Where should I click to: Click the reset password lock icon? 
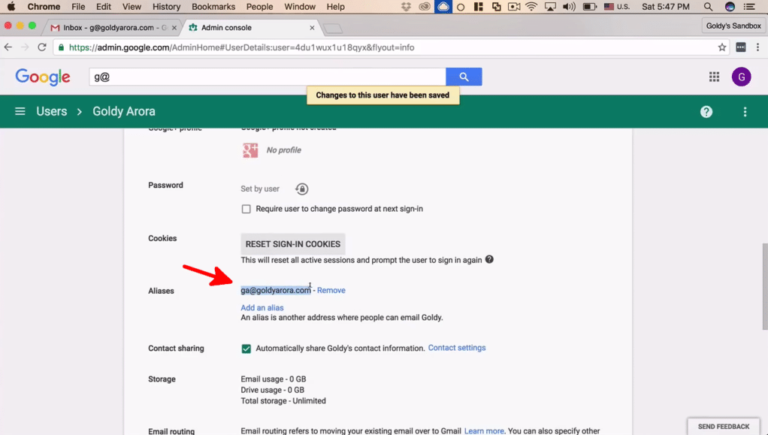pos(302,189)
